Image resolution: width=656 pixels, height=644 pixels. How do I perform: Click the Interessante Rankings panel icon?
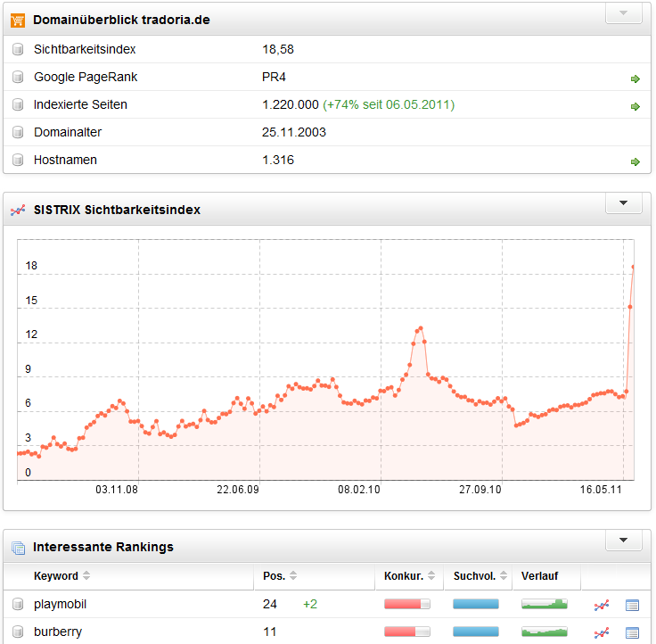[18, 547]
